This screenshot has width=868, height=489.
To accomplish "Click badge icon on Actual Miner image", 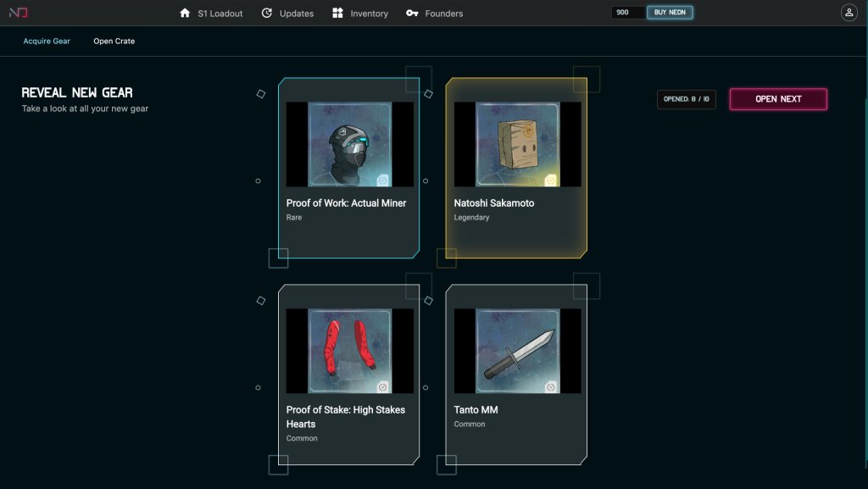I will coord(383,181).
